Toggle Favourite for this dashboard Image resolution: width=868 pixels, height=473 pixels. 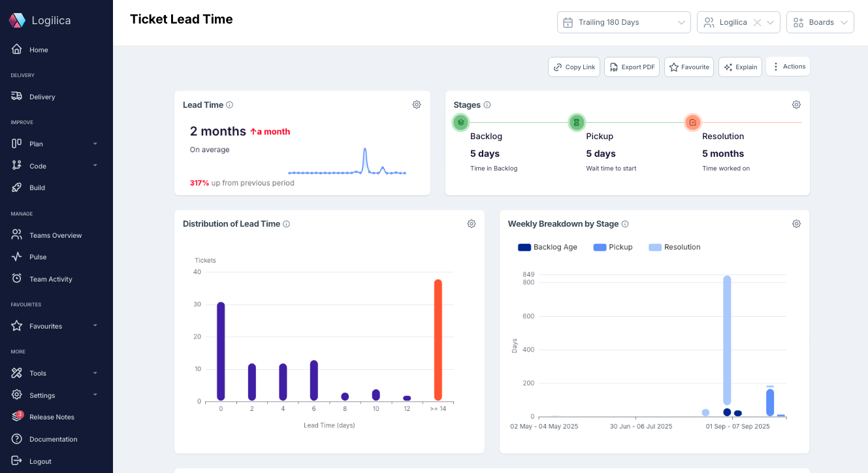click(688, 66)
